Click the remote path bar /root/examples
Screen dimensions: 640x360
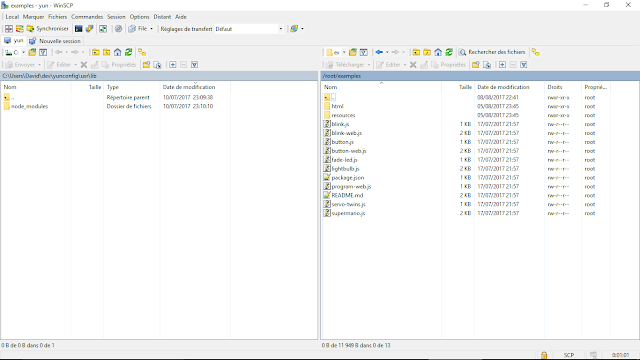pyautogui.click(x=480, y=76)
